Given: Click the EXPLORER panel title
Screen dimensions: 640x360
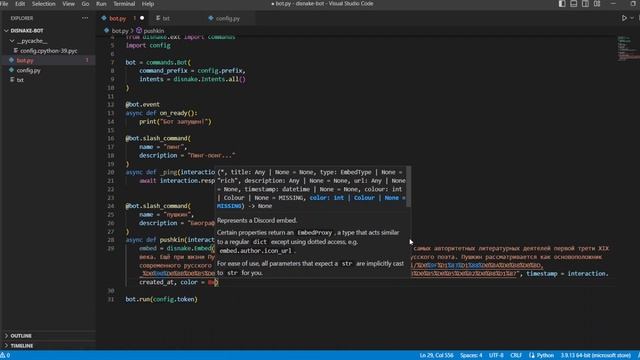Looking at the screenshot, I should point(22,18).
